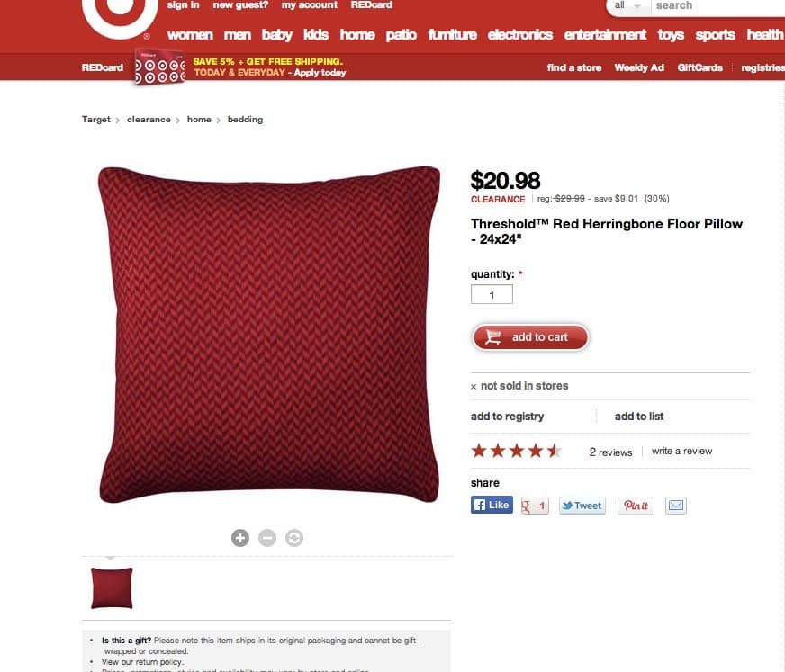Click the REDcard promo card image
This screenshot has height=672, width=785.
[159, 67]
